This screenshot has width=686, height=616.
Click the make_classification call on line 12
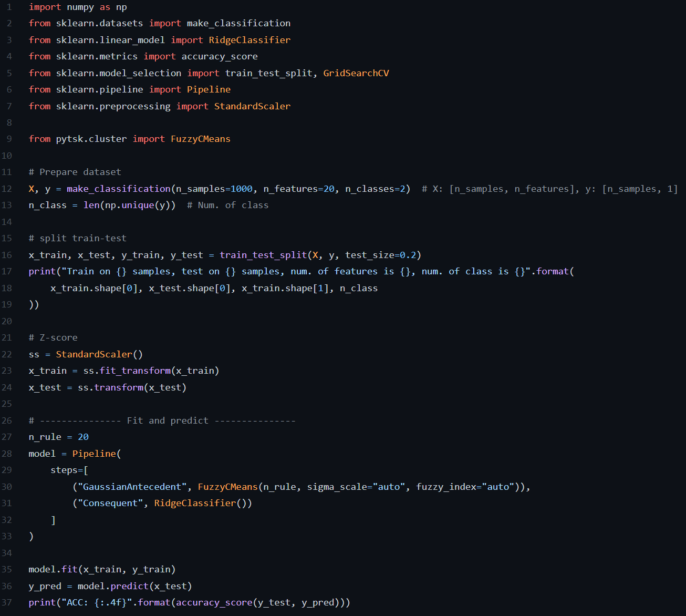click(118, 189)
